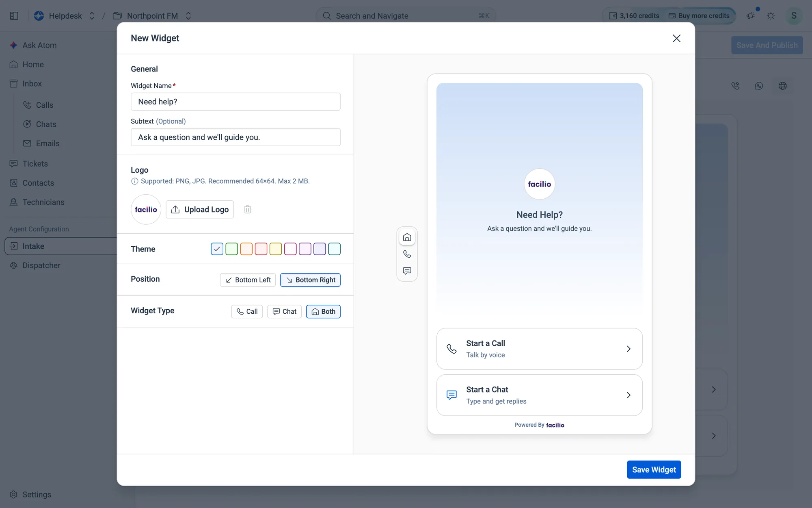The image size is (812, 508).
Task: Open Start a Call chevron in preview
Action: (628, 349)
